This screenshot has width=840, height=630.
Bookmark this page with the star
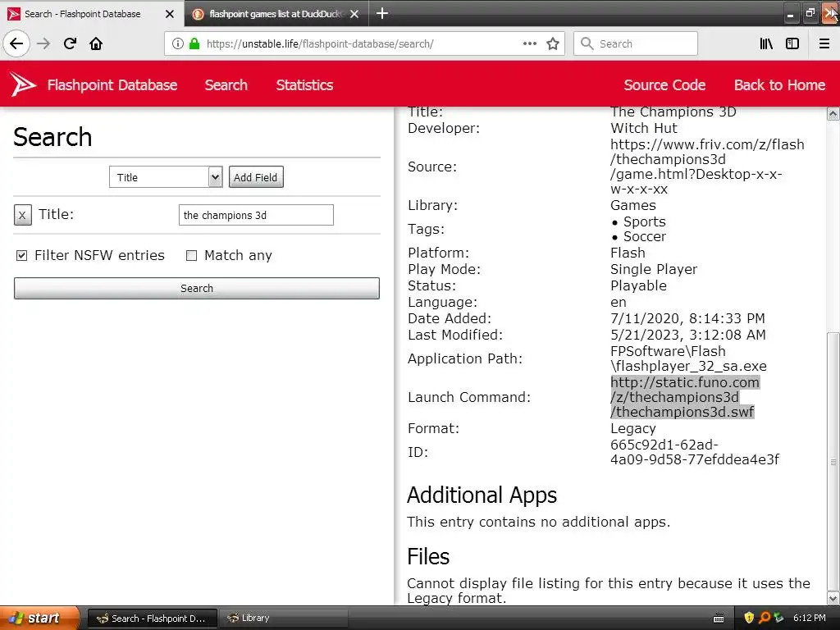tap(553, 43)
